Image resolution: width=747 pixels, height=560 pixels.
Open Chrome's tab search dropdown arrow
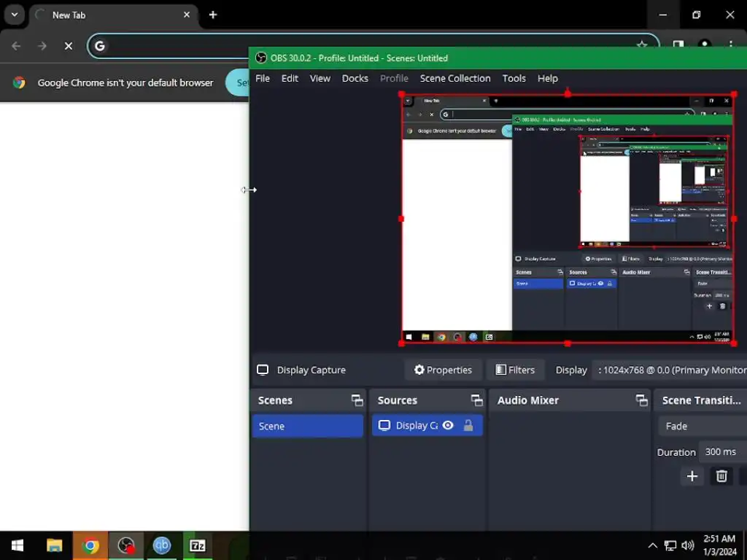point(15,15)
